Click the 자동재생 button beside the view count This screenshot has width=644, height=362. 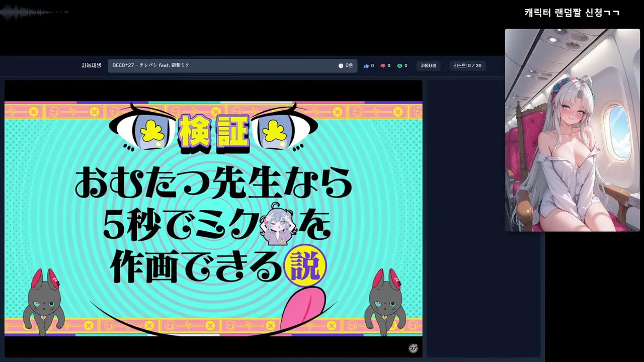tap(428, 66)
